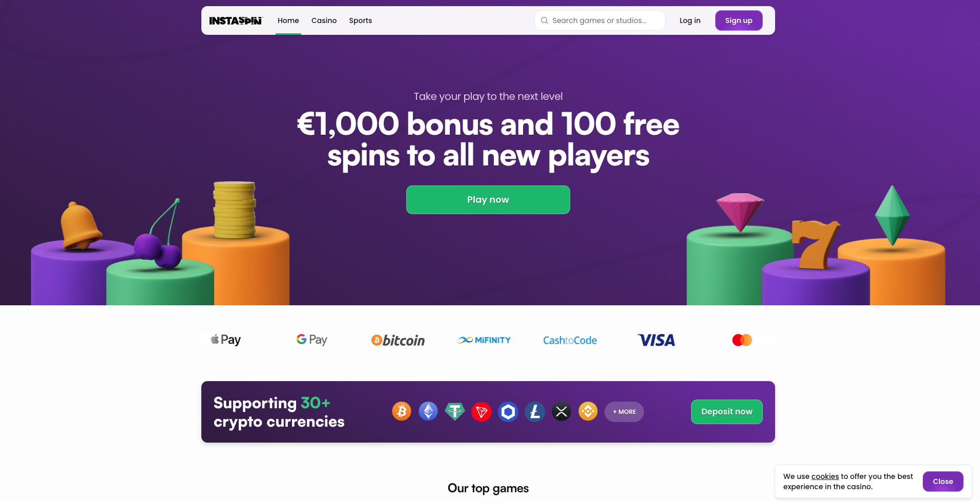Screen dimensions: 980x502
Task: Click the blue Chainlink hexagon icon
Action: pyautogui.click(x=508, y=411)
